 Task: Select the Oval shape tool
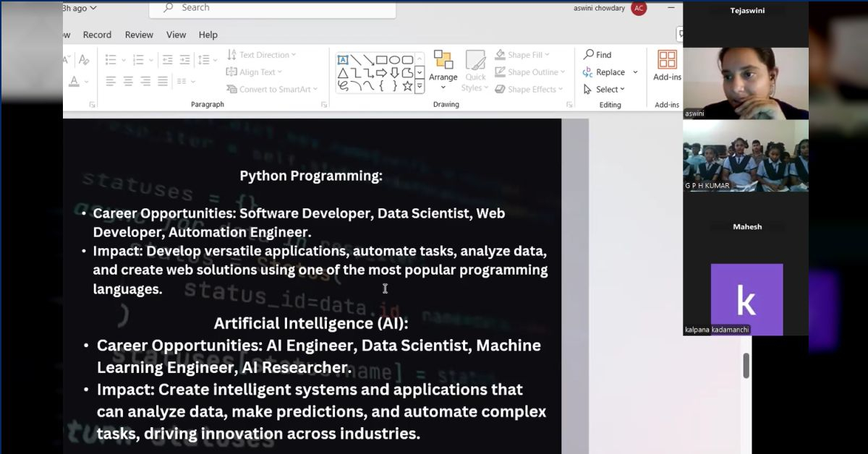(396, 60)
